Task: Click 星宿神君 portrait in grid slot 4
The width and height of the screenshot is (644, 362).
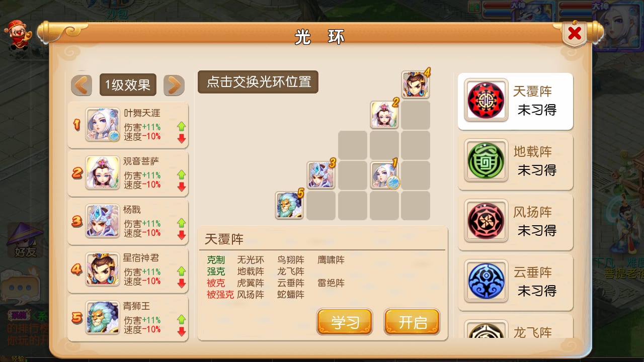Action: point(416,84)
